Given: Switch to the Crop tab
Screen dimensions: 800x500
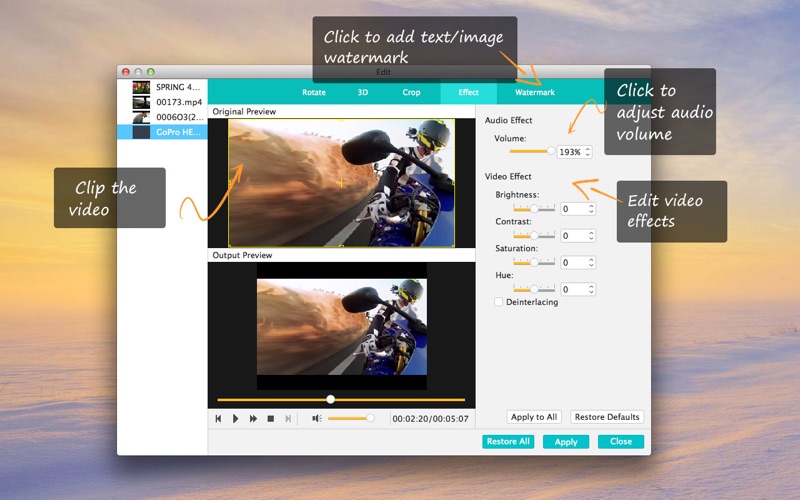Looking at the screenshot, I should pos(411,92).
